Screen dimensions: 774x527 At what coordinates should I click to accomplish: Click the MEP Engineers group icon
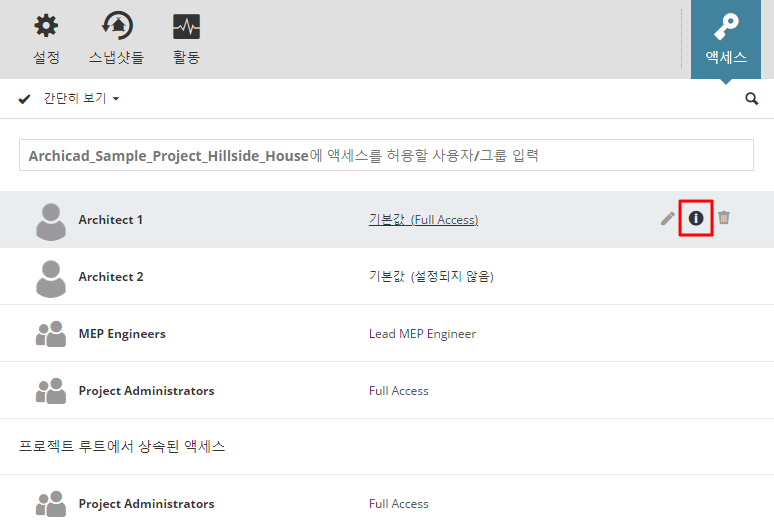[50, 334]
